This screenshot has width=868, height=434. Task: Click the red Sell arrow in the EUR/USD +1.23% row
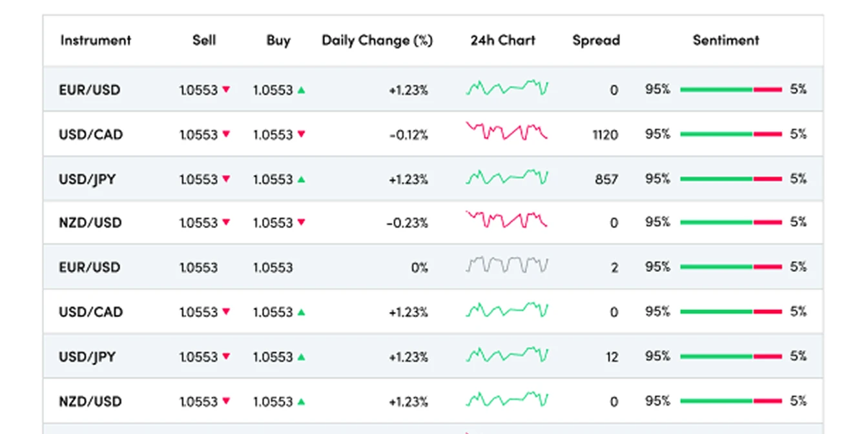pos(226,90)
